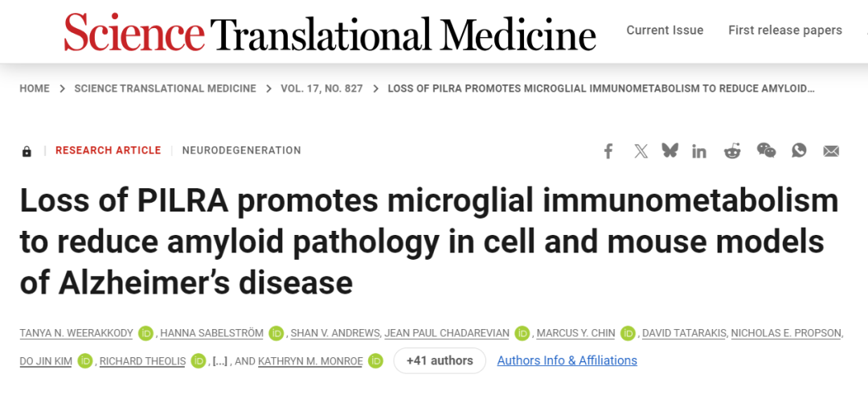The width and height of the screenshot is (868, 395).
Task: Share article on Bluesky
Action: coord(669,150)
